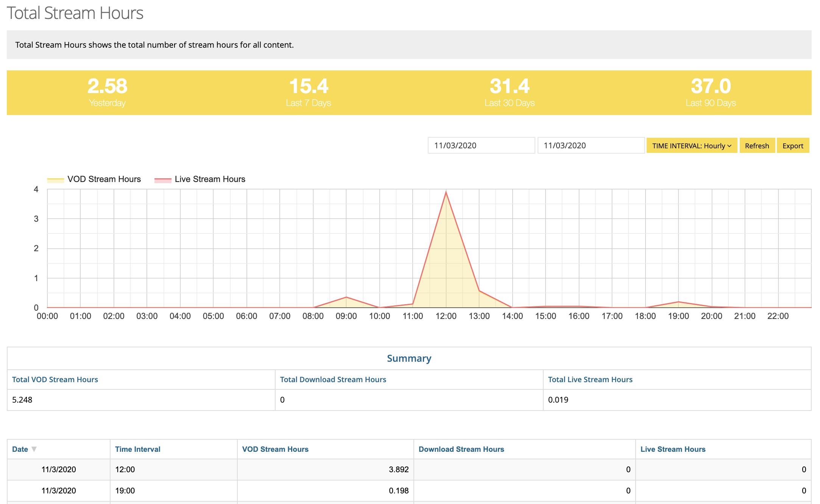Sort the table by Live Stream Hours
820x504 pixels.
coord(673,449)
